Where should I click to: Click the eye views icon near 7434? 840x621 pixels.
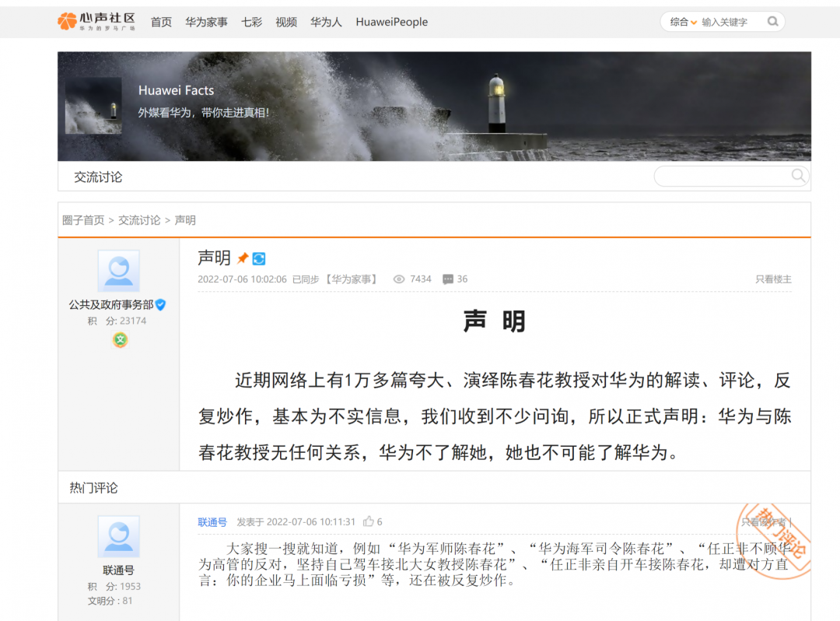(x=398, y=279)
